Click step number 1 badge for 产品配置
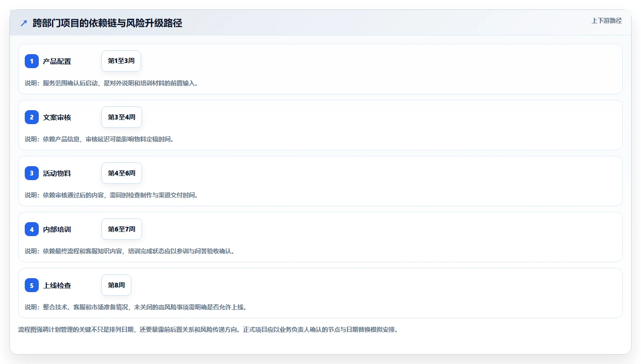 click(32, 61)
